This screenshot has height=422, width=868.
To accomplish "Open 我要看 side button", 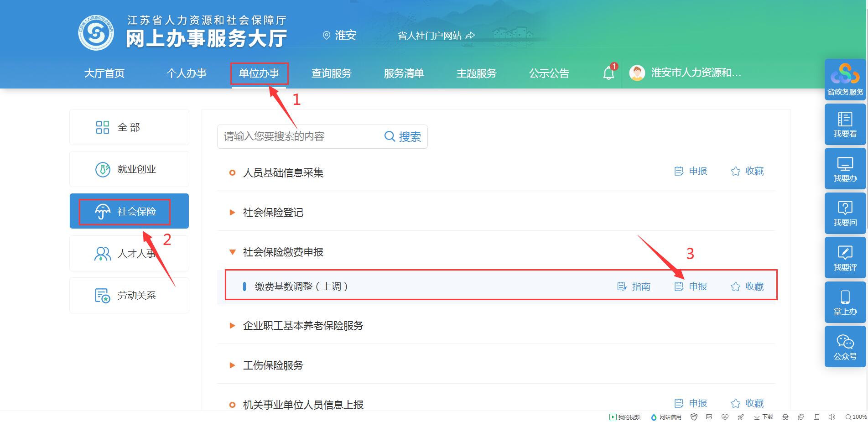I will coord(845,125).
